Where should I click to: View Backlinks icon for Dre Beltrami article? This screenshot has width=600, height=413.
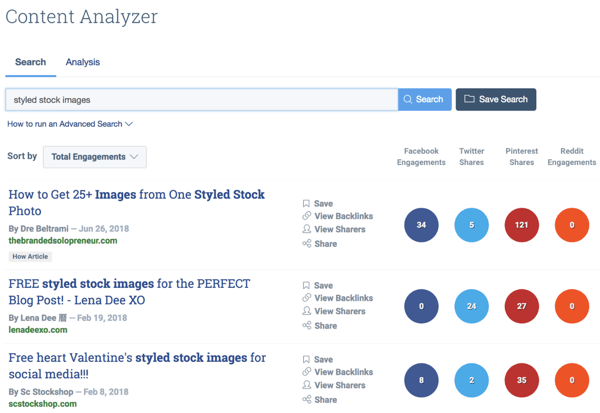point(307,216)
